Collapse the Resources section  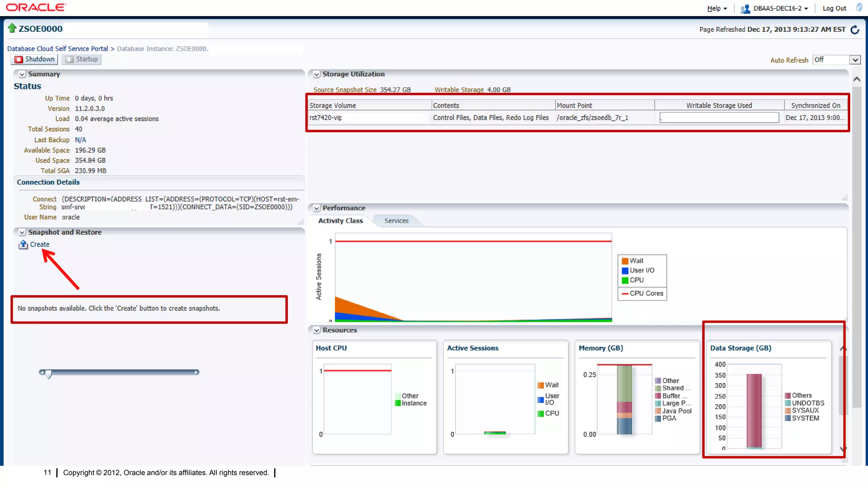pyautogui.click(x=316, y=330)
